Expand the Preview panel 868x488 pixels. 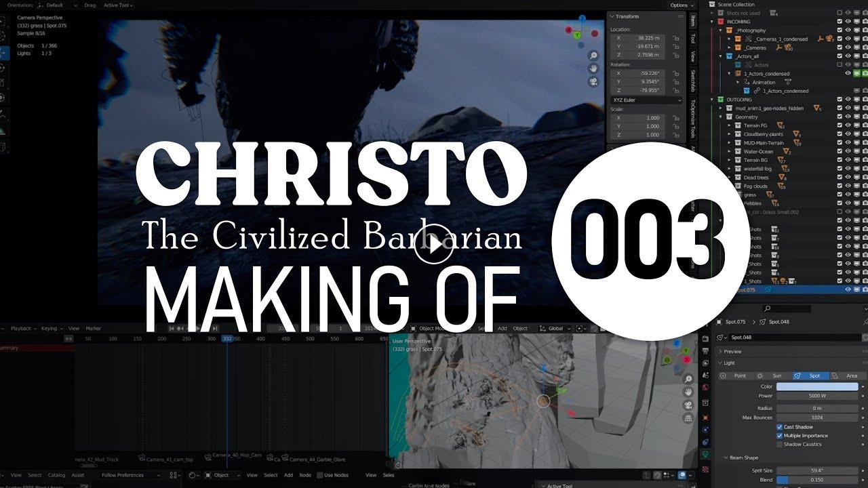pos(732,352)
